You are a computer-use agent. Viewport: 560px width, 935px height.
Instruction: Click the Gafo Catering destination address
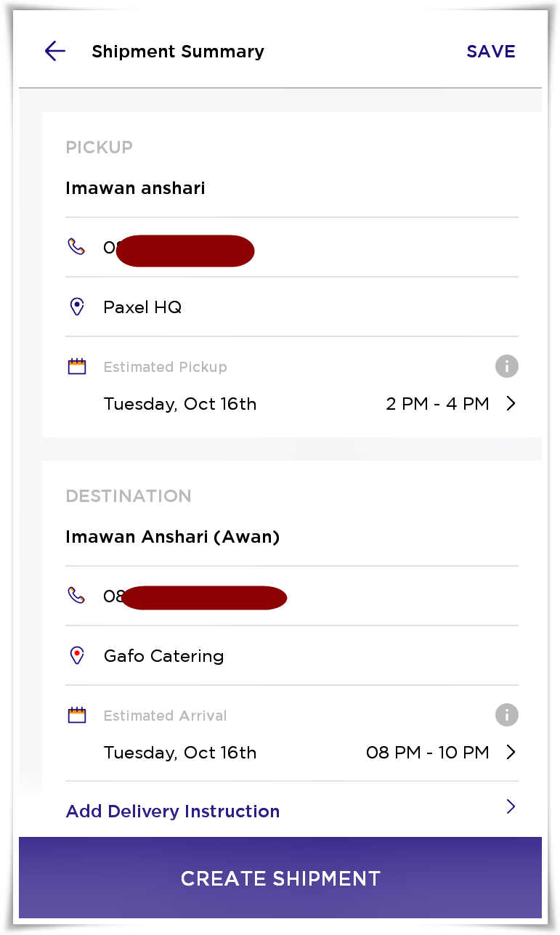click(x=163, y=656)
